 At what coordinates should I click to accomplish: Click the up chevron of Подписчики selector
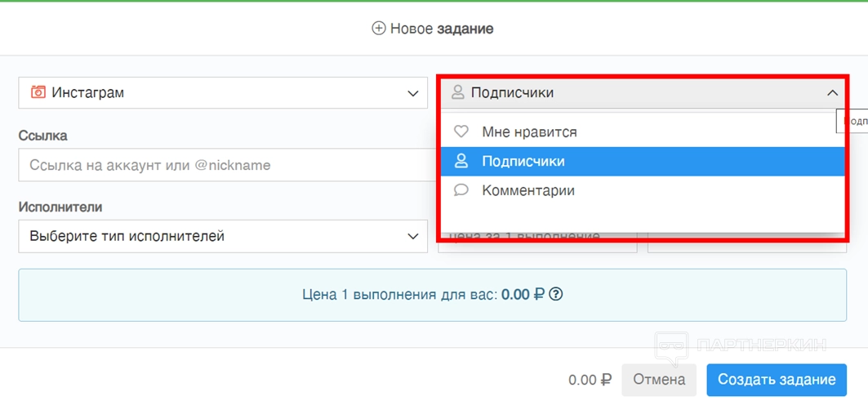pyautogui.click(x=832, y=93)
